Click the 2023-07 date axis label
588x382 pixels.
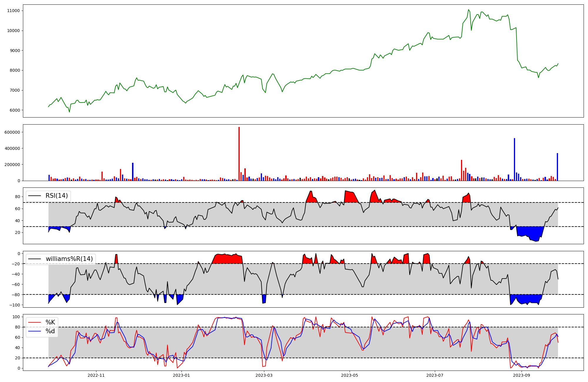435,375
